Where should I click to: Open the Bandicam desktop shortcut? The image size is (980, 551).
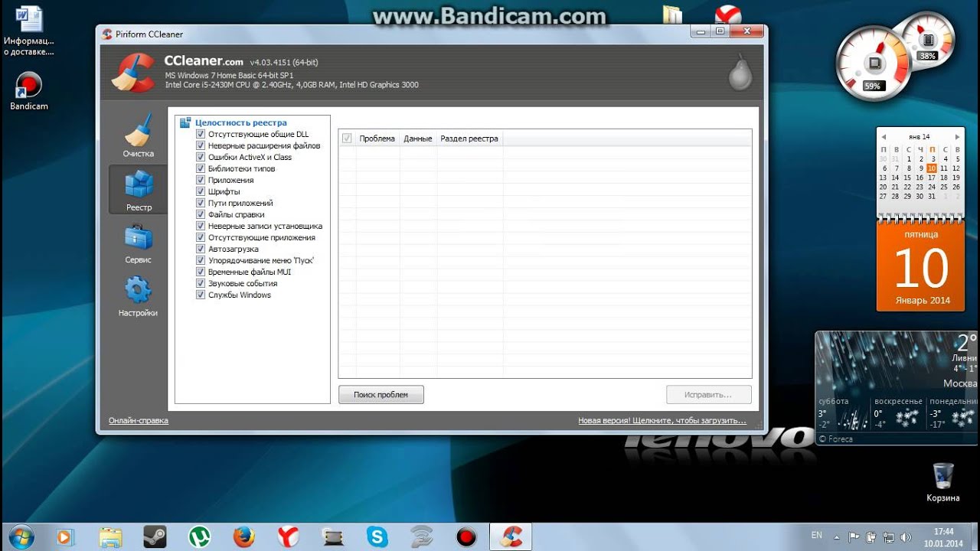[29, 91]
